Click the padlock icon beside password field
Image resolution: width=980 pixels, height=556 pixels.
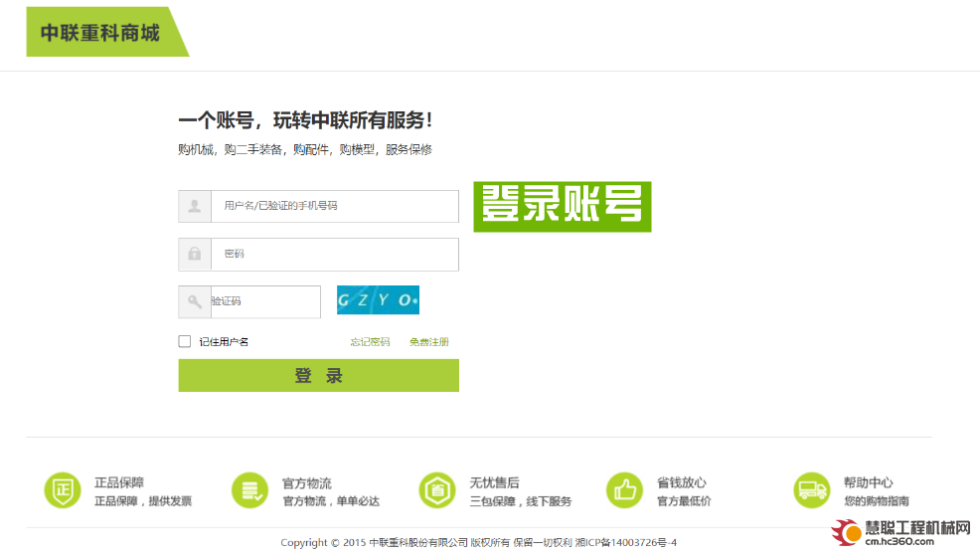[195, 254]
